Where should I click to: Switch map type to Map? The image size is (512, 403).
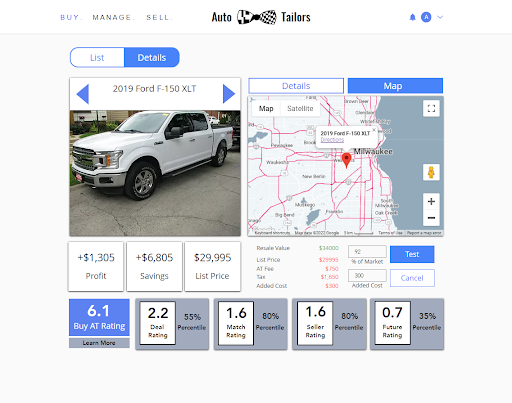pyautogui.click(x=266, y=109)
